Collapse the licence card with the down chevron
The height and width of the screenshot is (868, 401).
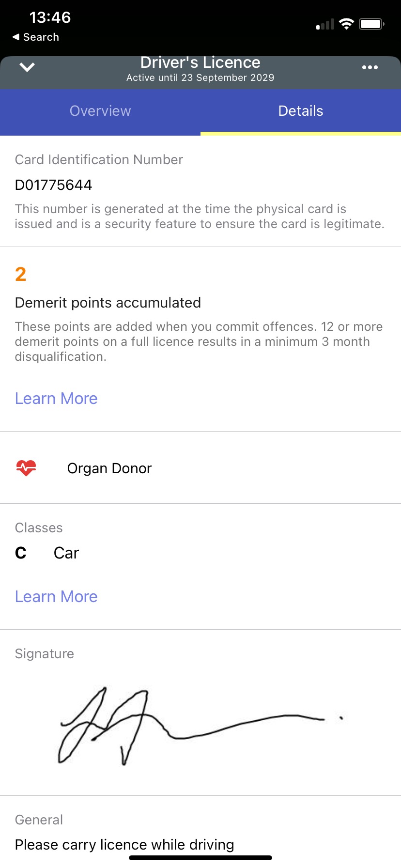[28, 67]
